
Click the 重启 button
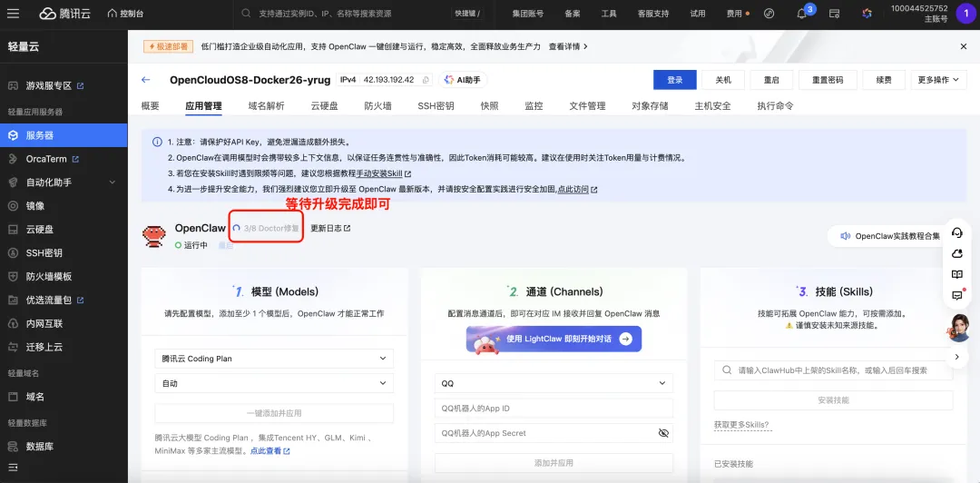771,80
